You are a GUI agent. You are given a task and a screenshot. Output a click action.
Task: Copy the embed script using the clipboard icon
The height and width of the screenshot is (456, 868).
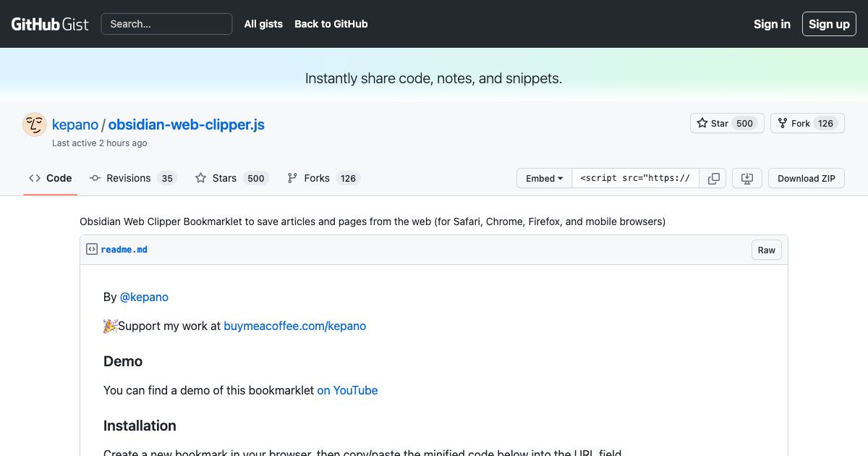pos(713,178)
